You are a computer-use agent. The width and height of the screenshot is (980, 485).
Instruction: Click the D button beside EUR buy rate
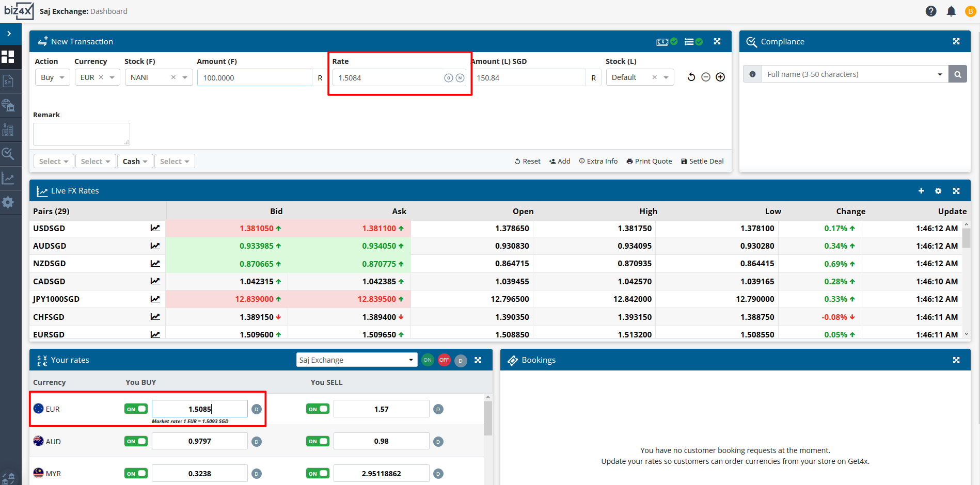click(257, 409)
